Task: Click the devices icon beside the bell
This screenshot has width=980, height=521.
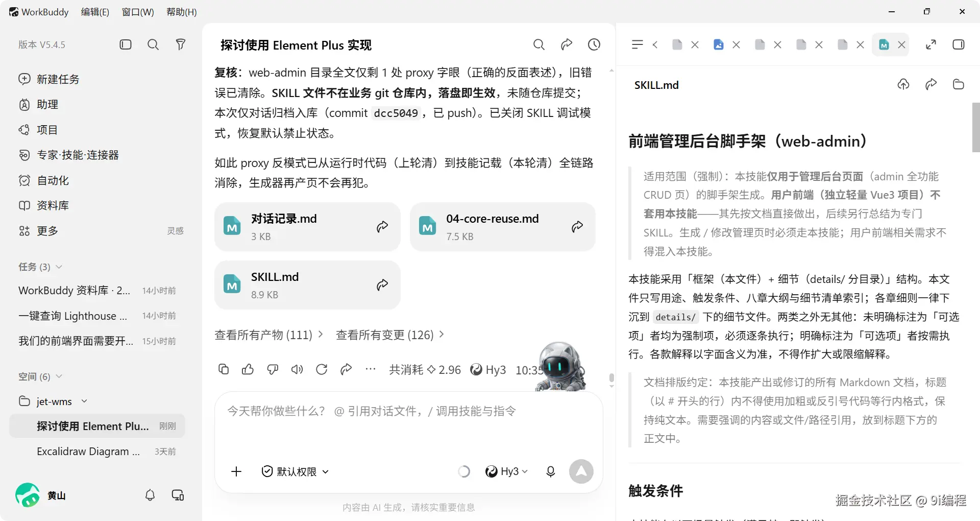Action: 178,495
